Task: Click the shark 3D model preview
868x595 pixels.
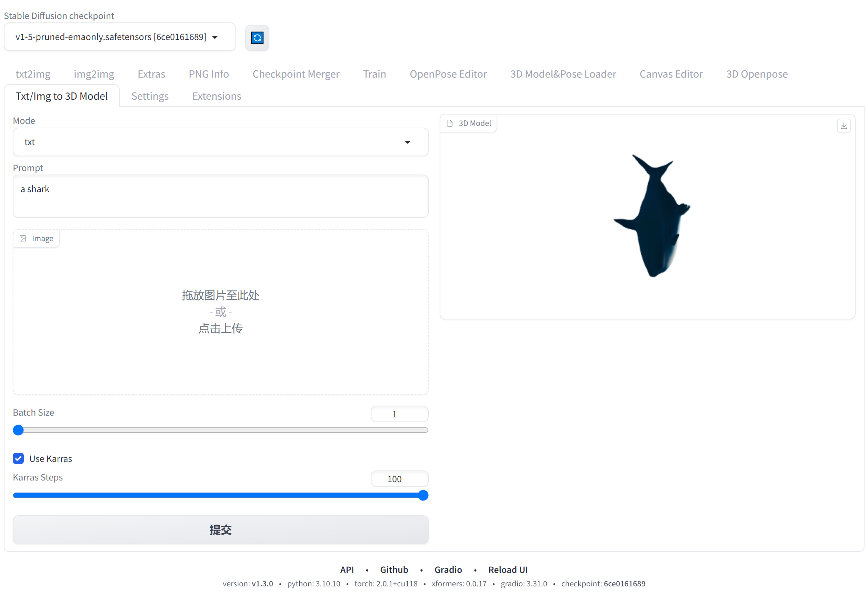Action: (654, 217)
